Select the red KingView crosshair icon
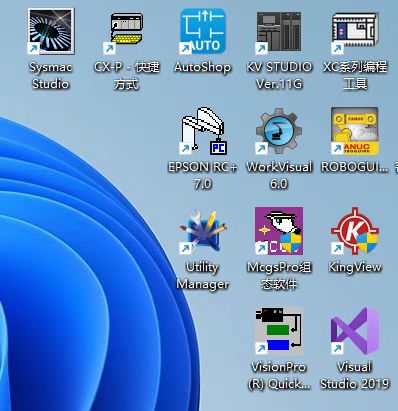The image size is (398, 411). 355,231
